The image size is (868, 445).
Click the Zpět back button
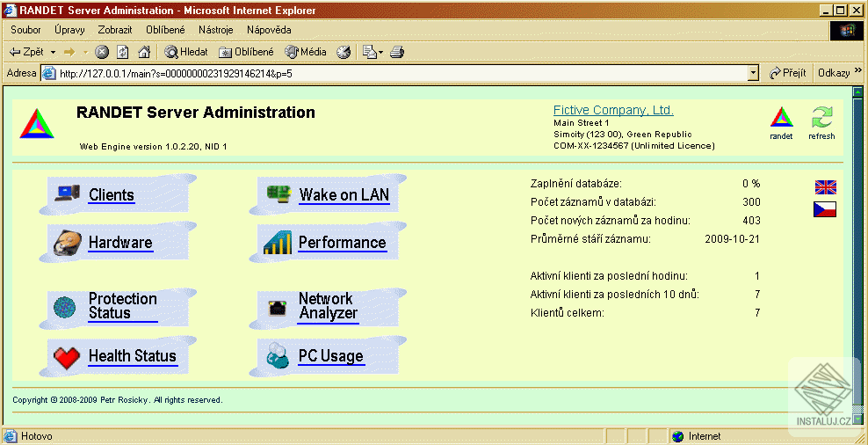coord(26,52)
